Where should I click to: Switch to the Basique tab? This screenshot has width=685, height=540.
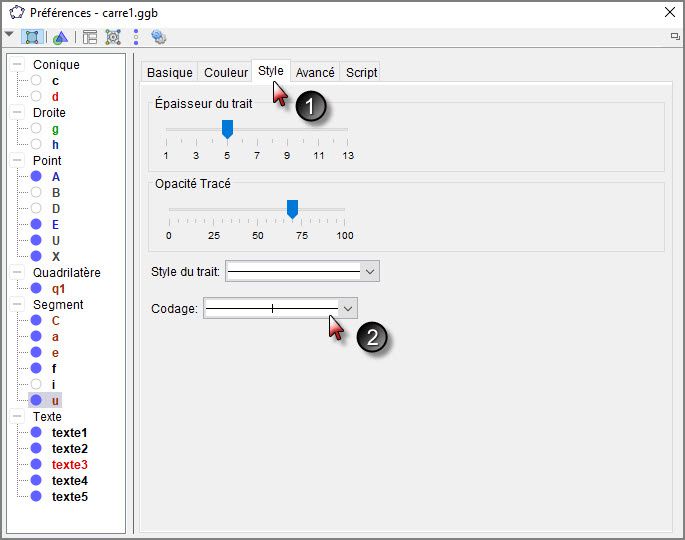tap(170, 73)
